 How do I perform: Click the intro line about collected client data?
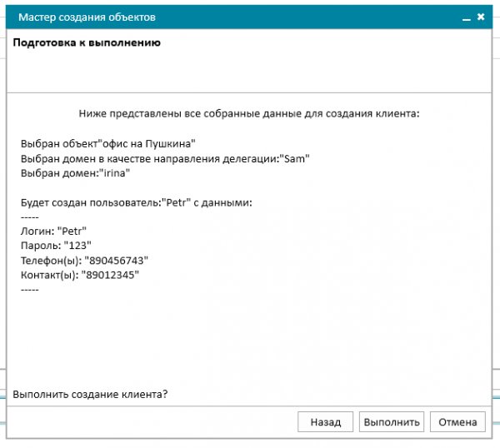click(249, 113)
